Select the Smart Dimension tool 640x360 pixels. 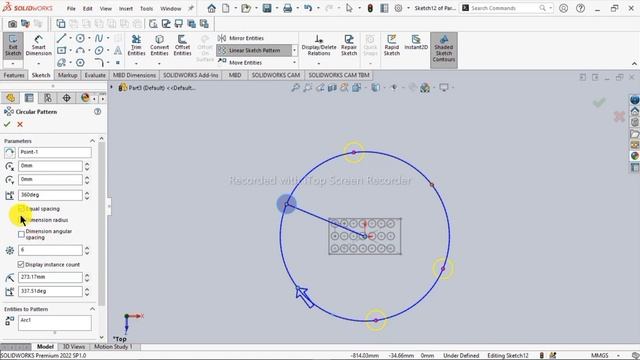click(38, 45)
